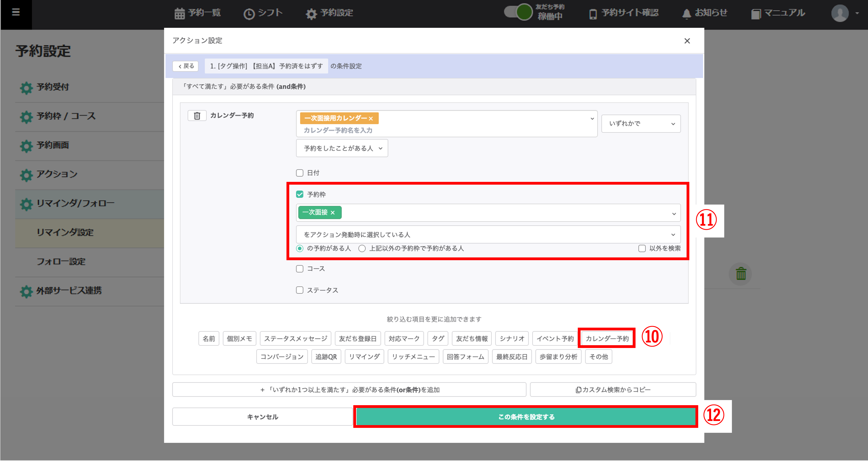
Task: Expand the 予約をしたことがある人 dropdown
Action: pyautogui.click(x=342, y=148)
